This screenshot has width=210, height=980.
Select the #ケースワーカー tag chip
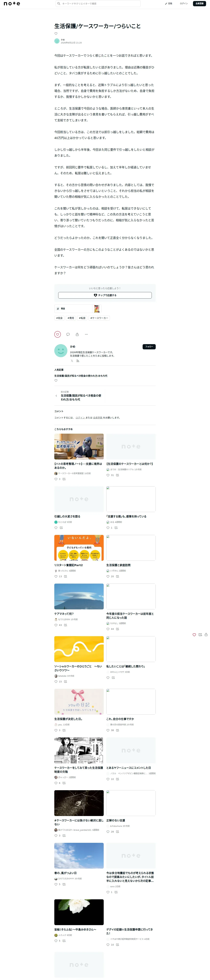(99, 318)
